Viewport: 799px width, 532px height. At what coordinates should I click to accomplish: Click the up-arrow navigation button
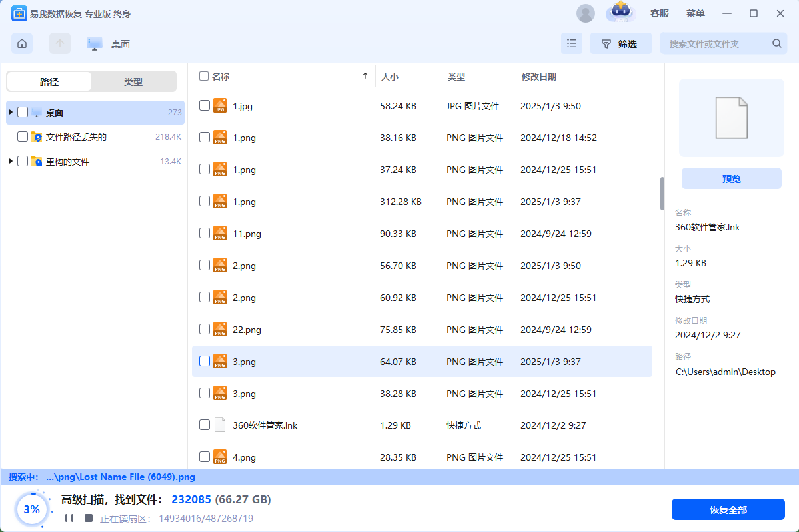60,44
